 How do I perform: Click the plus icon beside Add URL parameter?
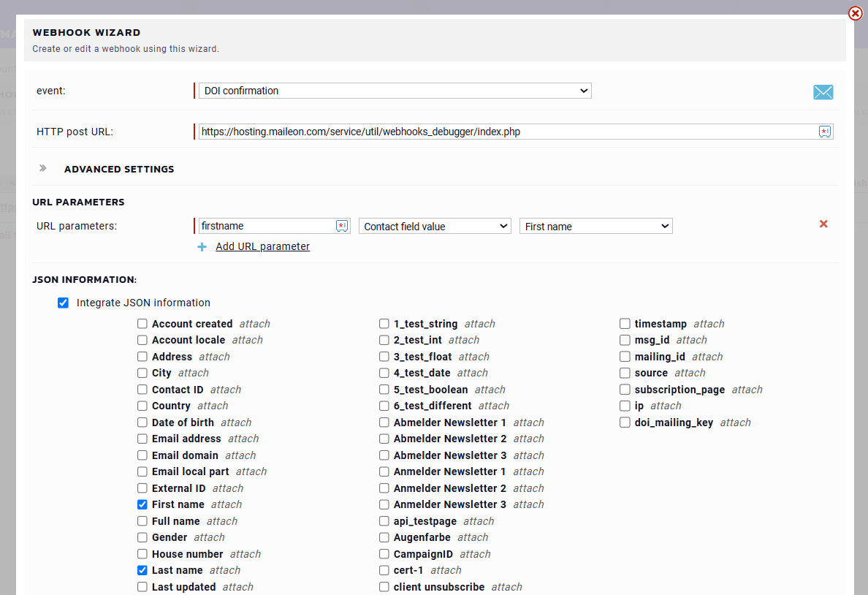pyautogui.click(x=202, y=247)
